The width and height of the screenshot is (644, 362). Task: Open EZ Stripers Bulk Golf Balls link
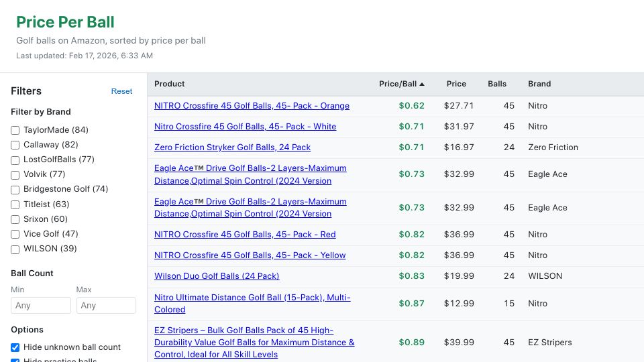(254, 343)
